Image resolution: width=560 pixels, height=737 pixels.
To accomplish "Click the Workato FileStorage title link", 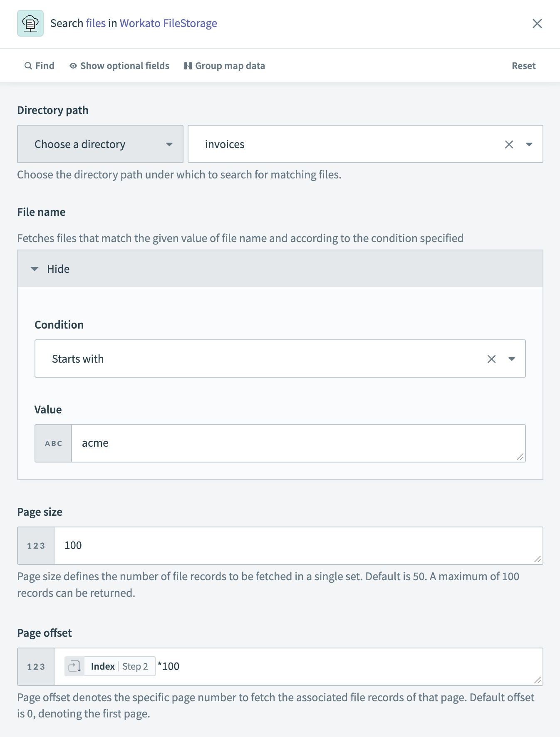I will (x=168, y=23).
